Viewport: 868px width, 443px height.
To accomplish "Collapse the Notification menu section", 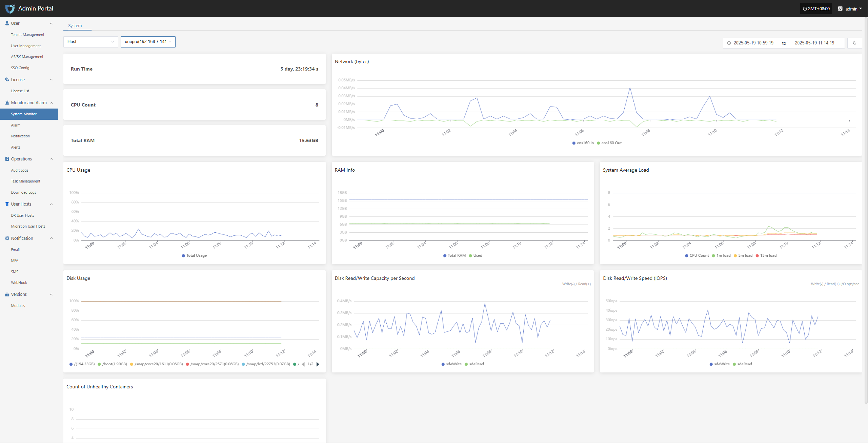I will pyautogui.click(x=52, y=238).
